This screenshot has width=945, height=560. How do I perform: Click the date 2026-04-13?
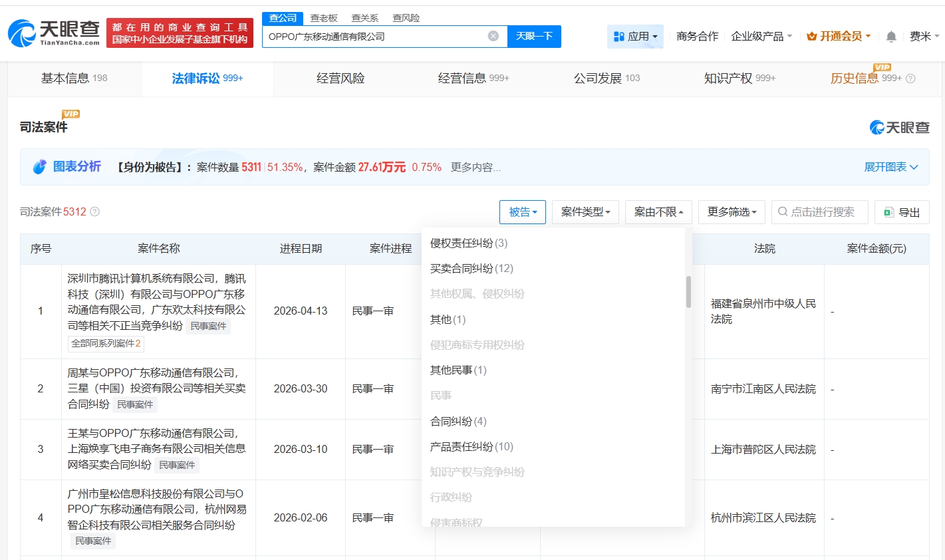click(301, 311)
